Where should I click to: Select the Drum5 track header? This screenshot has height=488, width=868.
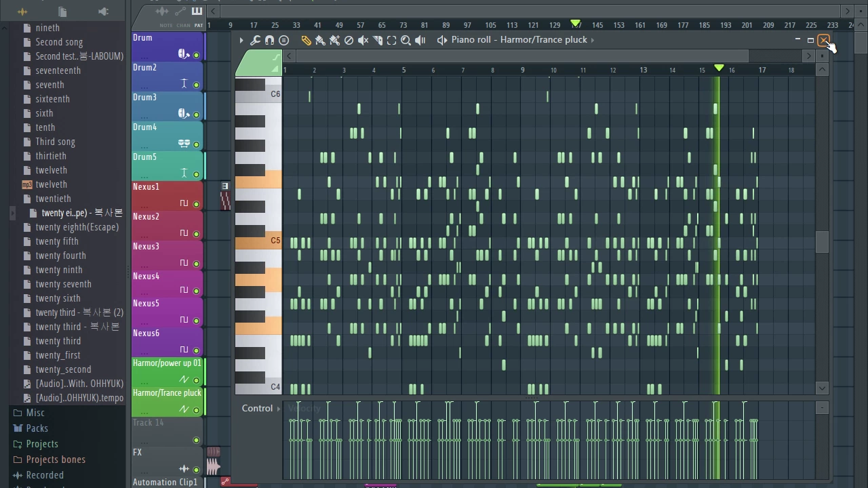167,166
